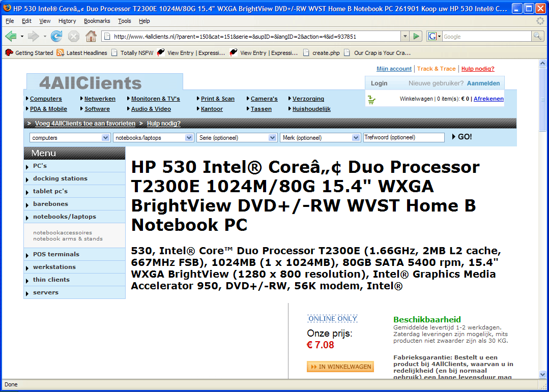Click the IN WINKELWAGEN button

coord(340,367)
